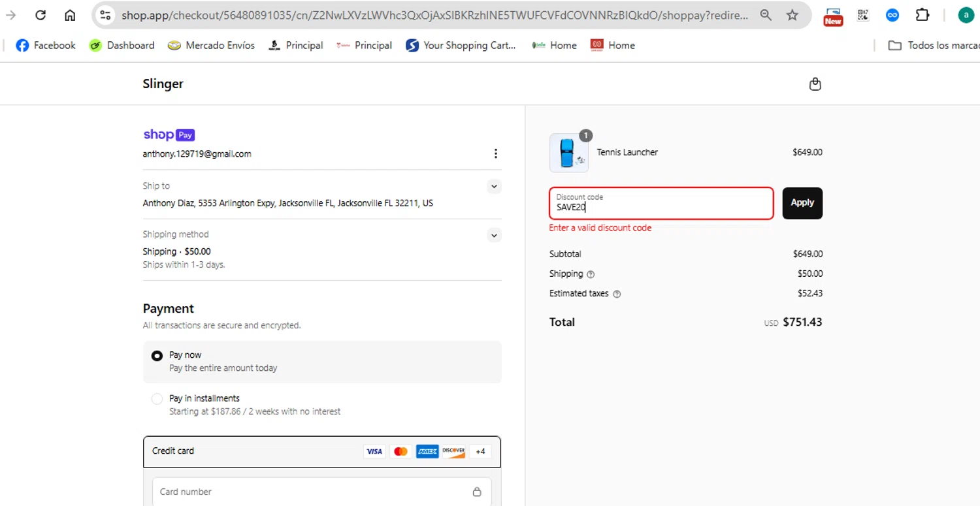
Task: Open the green profile avatar
Action: pyautogui.click(x=966, y=15)
